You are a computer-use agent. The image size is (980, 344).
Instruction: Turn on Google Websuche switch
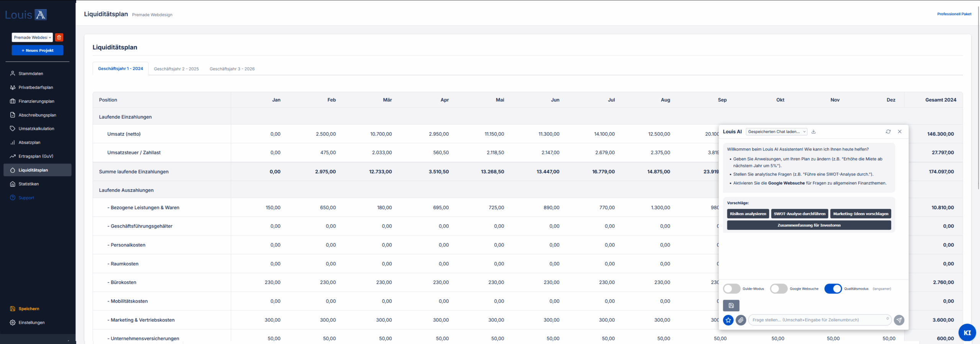click(x=779, y=289)
